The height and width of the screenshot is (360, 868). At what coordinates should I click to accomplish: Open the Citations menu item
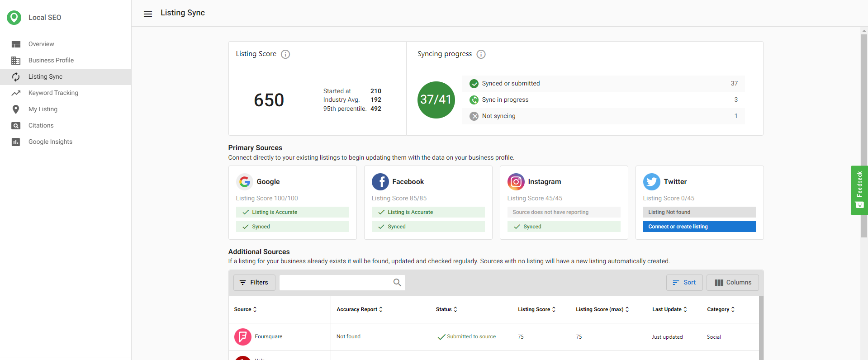66,126
